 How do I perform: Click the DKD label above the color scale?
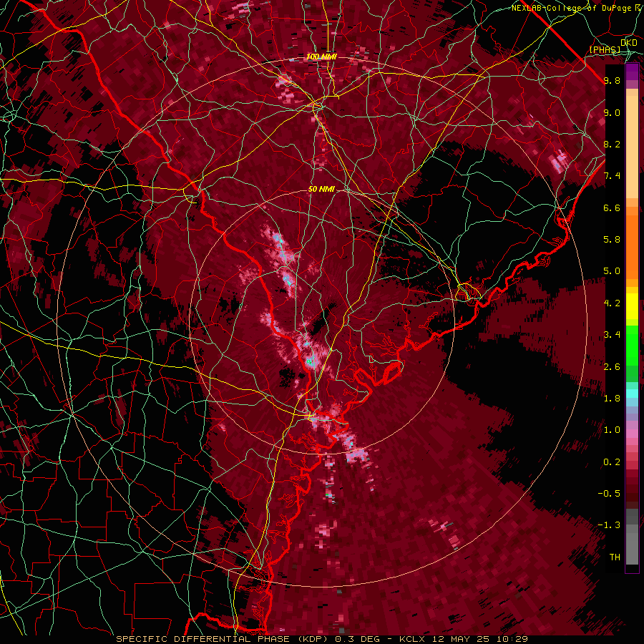click(628, 43)
